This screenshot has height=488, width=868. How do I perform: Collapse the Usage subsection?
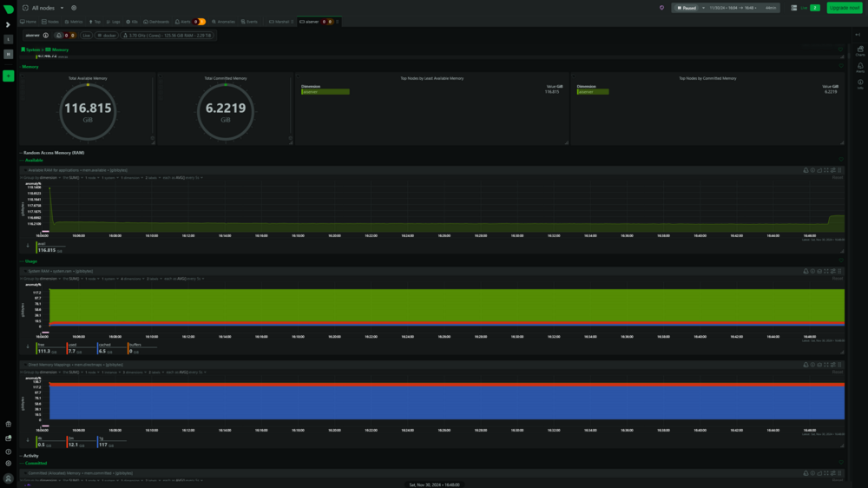(30, 261)
